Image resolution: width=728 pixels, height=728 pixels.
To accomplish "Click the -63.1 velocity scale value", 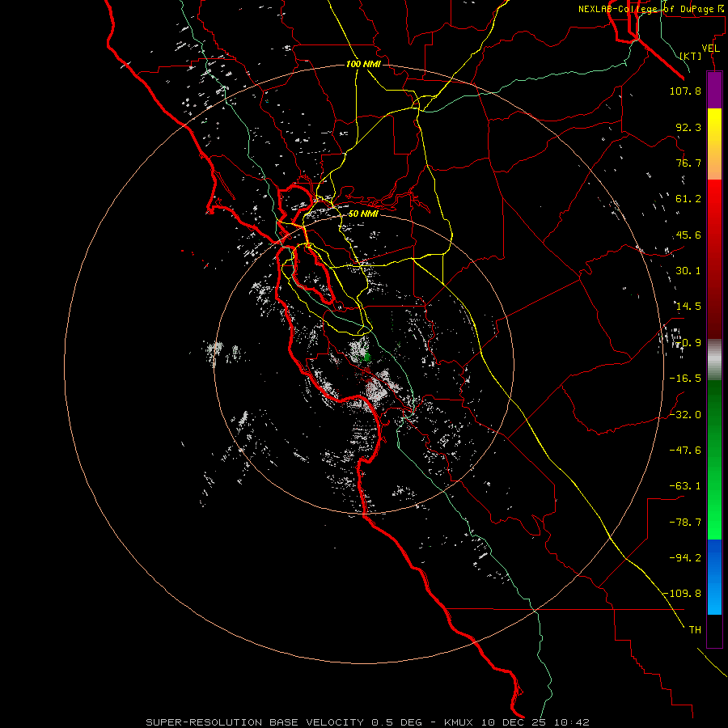I will (685, 486).
